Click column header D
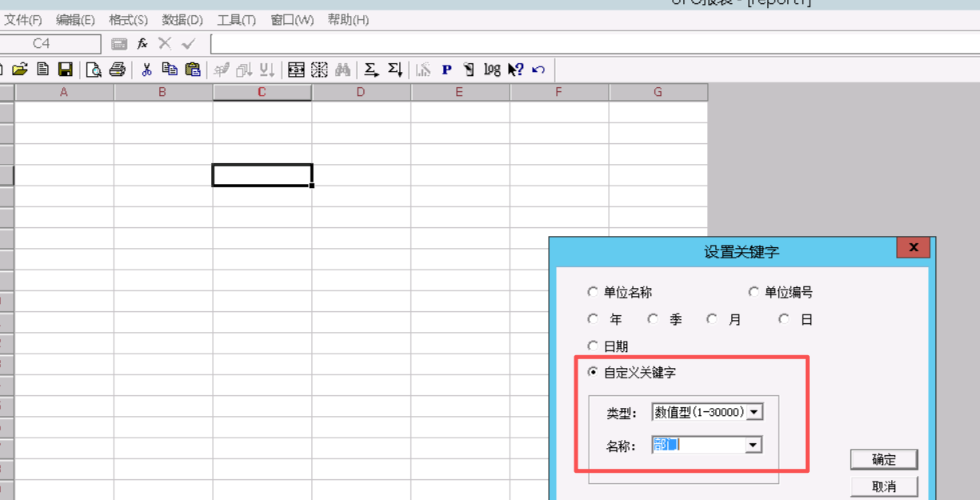This screenshot has width=980, height=500. click(x=361, y=92)
